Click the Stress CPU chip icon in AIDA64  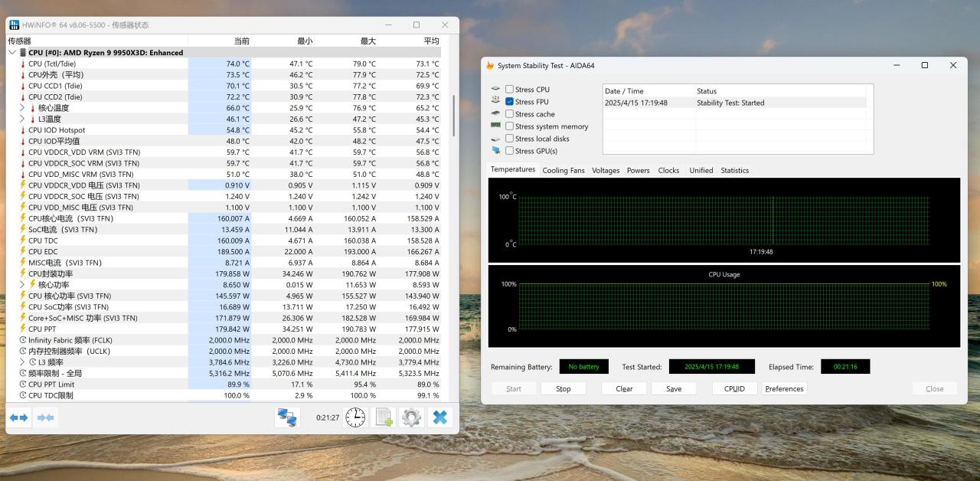(x=495, y=89)
